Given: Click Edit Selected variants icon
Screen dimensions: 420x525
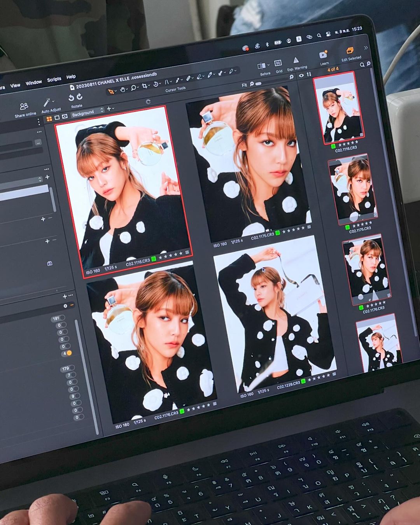Looking at the screenshot, I should click(x=350, y=51).
